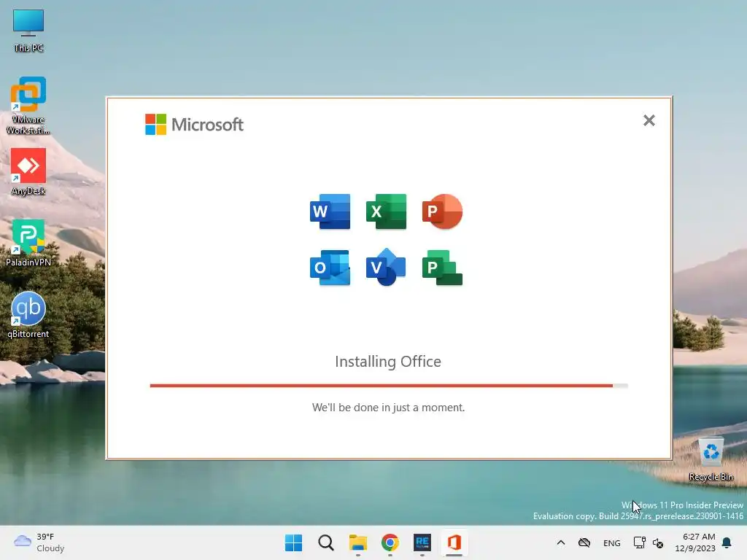747x560 pixels.
Task: Open taskbar Search
Action: tap(326, 542)
